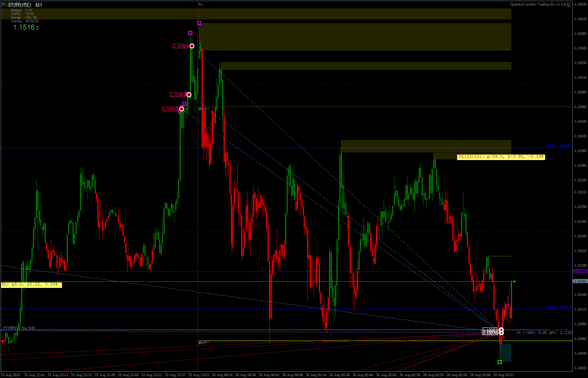This screenshot has width=588, height=378.
Task: Click the 01: 1.15081, 01.00 order info
Action: [532, 333]
